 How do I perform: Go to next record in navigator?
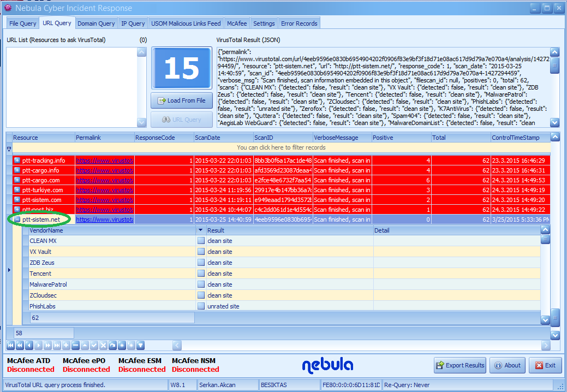click(x=38, y=346)
